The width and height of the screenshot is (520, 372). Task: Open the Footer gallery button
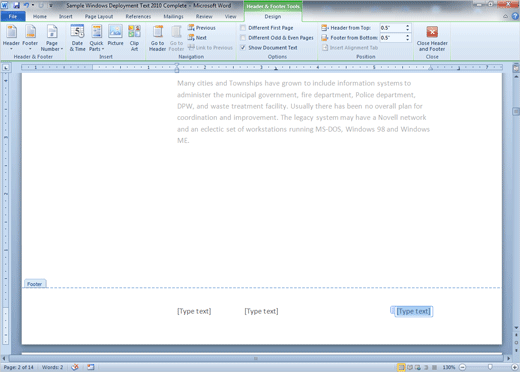(30, 38)
